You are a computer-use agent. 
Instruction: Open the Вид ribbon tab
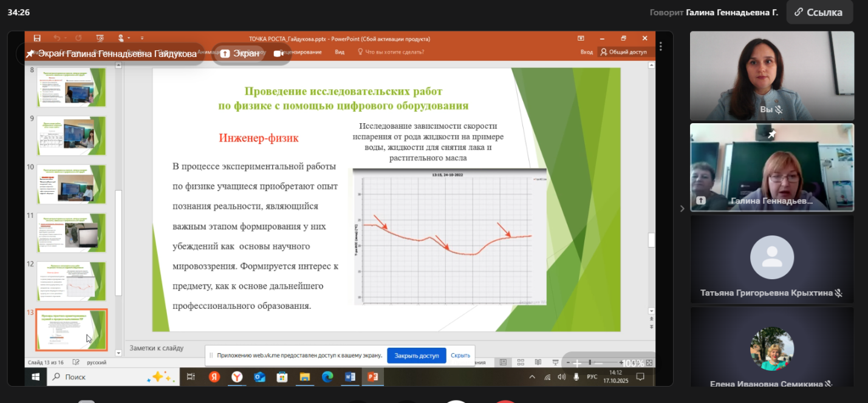pyautogui.click(x=340, y=52)
